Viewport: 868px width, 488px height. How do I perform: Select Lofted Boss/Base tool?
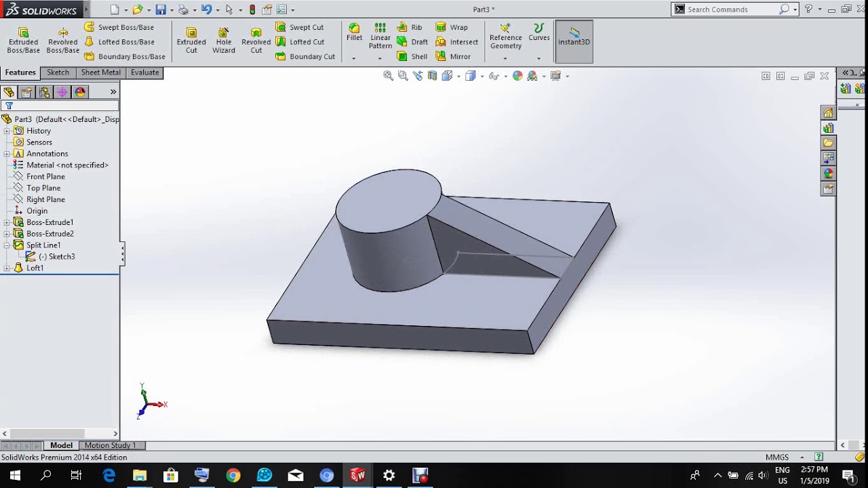click(x=119, y=42)
